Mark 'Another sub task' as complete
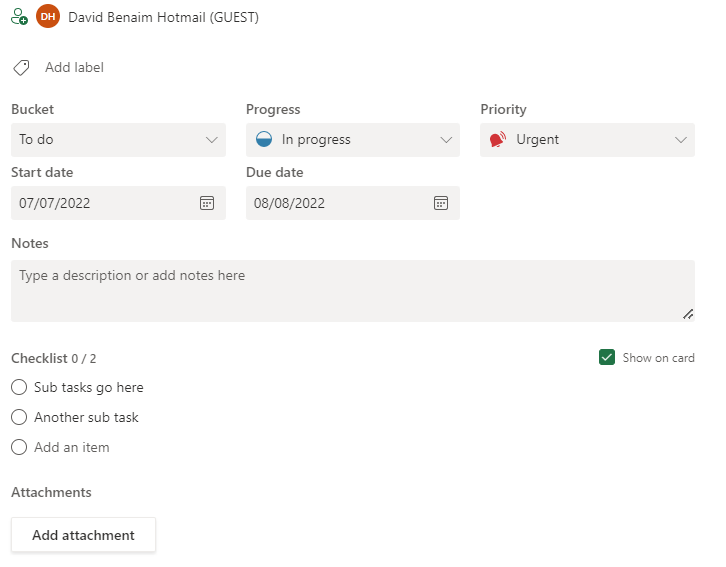726x567 pixels. (x=19, y=417)
